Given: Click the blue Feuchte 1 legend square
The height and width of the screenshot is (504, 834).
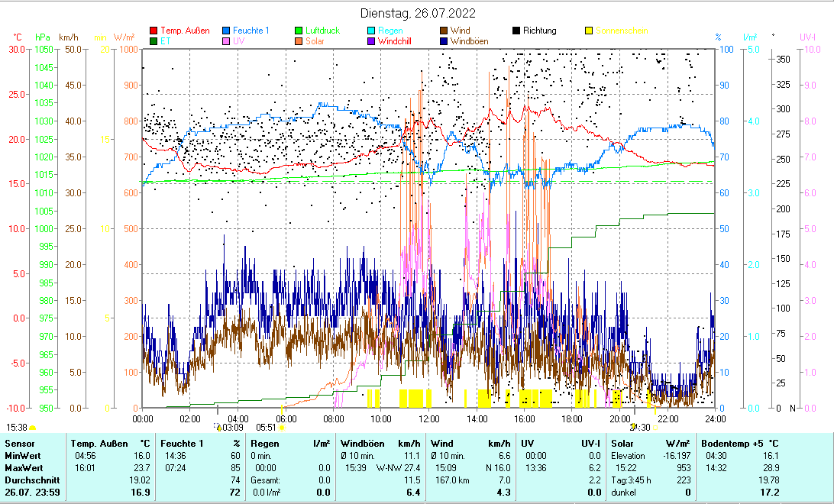Looking at the screenshot, I should (226, 31).
